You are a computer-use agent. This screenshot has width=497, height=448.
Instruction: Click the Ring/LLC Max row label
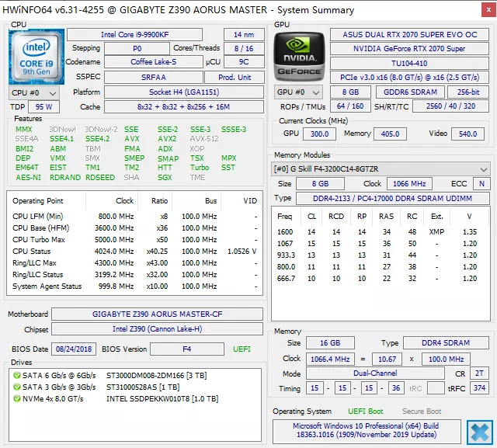[34, 263]
